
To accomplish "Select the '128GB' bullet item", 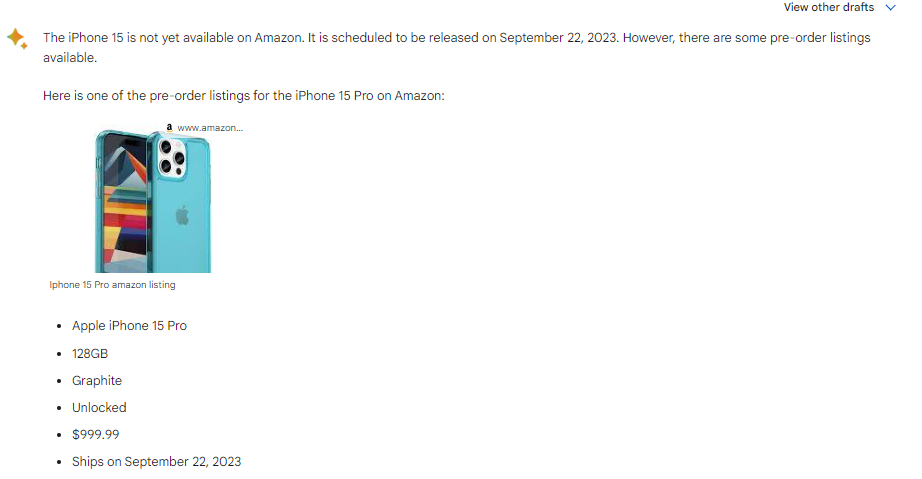I will pos(90,353).
